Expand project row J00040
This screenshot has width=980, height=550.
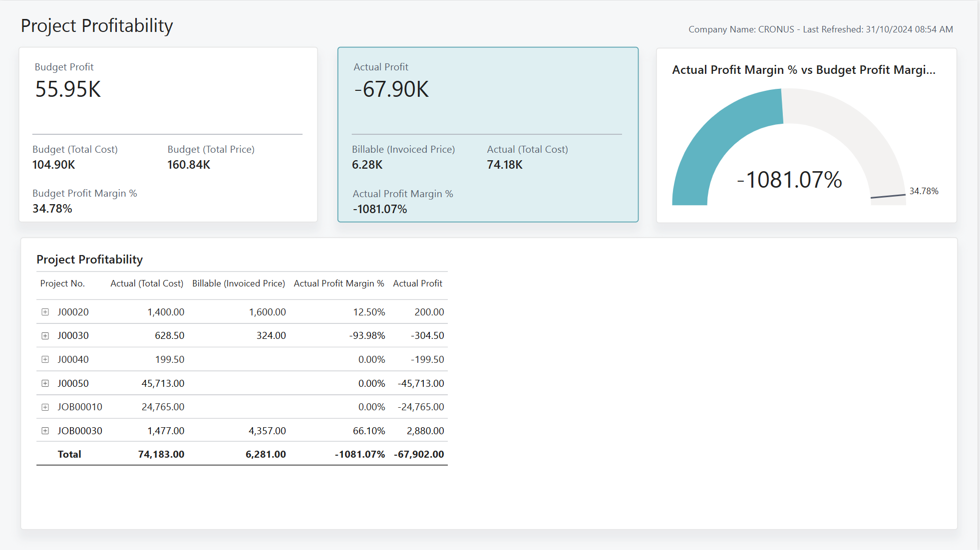pyautogui.click(x=45, y=359)
